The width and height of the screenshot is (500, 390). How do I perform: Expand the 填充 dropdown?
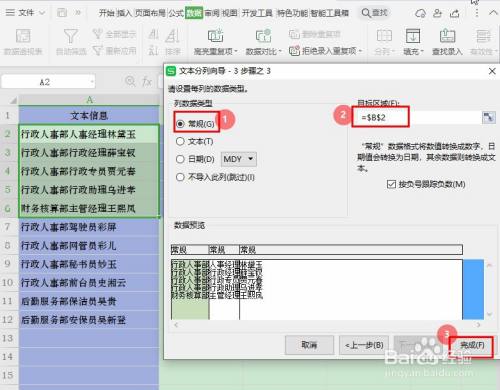[x=422, y=52]
